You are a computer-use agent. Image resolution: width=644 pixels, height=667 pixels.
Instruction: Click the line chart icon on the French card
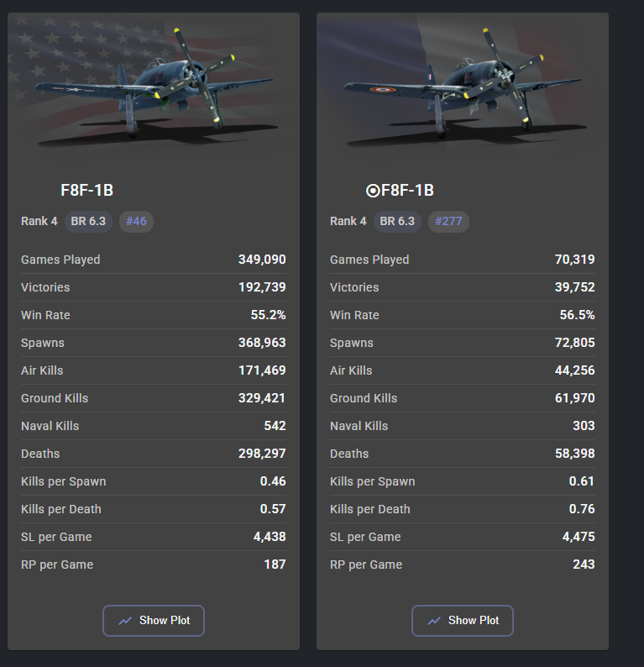coord(434,621)
